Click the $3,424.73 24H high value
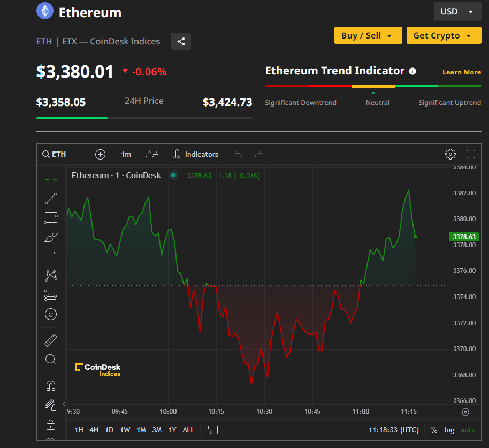The width and height of the screenshot is (489, 448). [227, 102]
